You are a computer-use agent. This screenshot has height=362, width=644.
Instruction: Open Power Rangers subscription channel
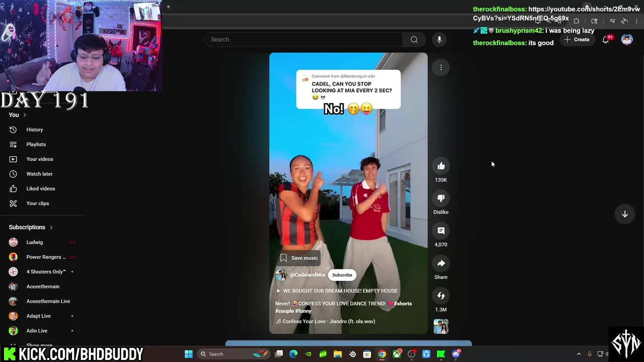click(45, 257)
